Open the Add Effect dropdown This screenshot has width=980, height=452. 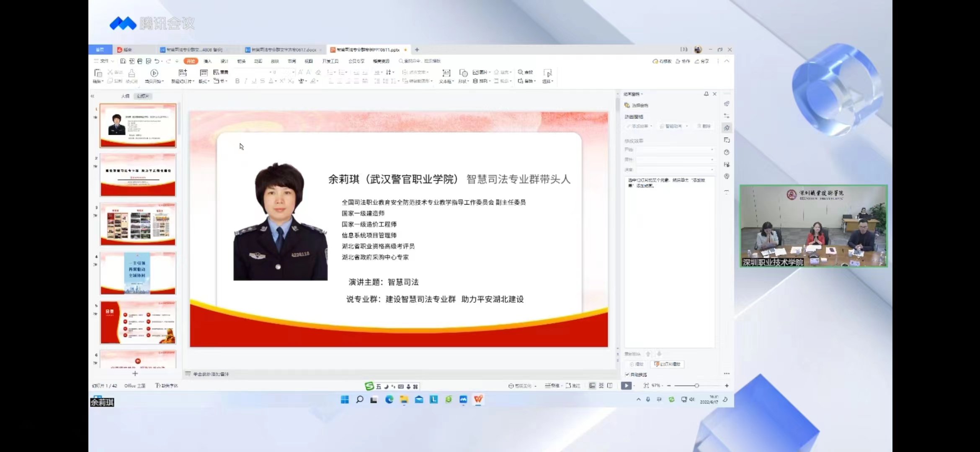coord(639,126)
